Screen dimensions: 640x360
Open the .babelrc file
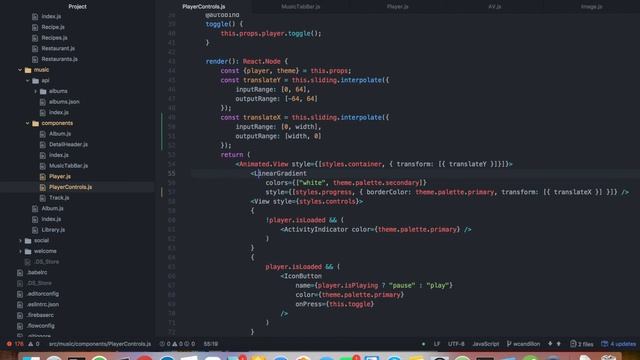tap(37, 272)
